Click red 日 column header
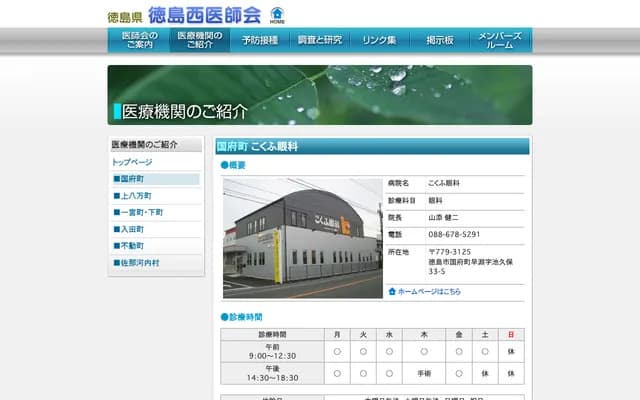Viewport: 640px width, 400px height. click(511, 335)
